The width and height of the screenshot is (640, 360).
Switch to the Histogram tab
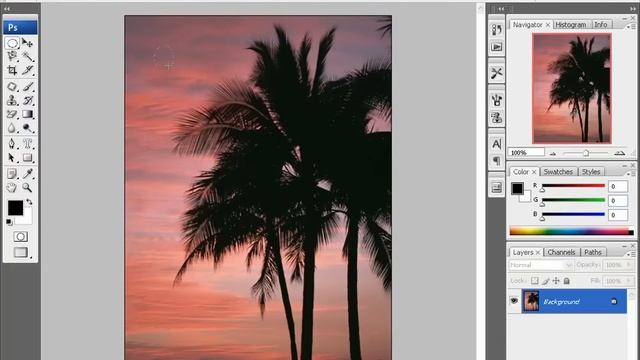[x=571, y=24]
